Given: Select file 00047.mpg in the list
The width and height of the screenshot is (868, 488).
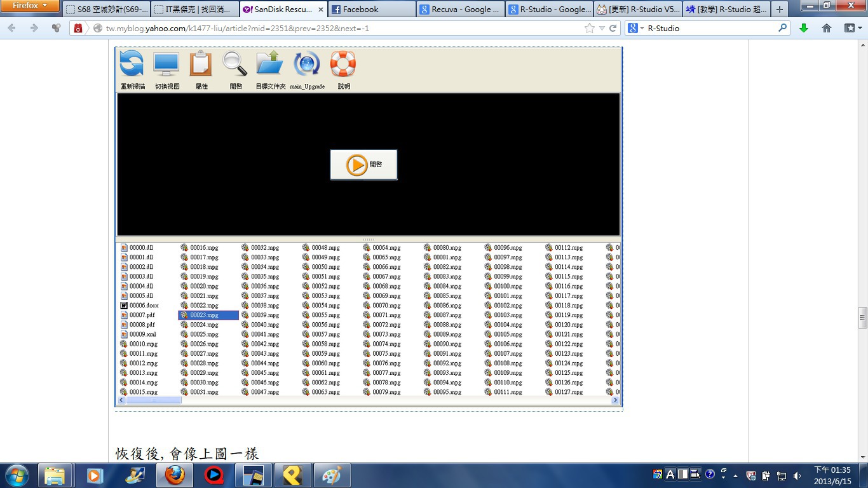Looking at the screenshot, I should coord(261,392).
